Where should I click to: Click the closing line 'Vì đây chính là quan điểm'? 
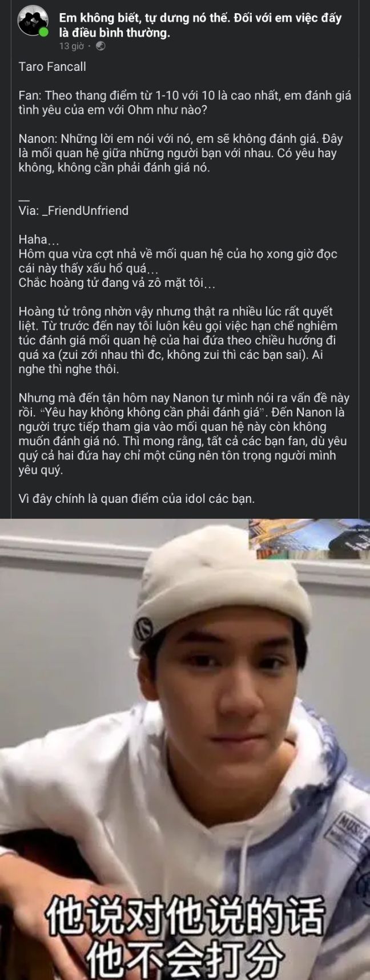pyautogui.click(x=136, y=498)
